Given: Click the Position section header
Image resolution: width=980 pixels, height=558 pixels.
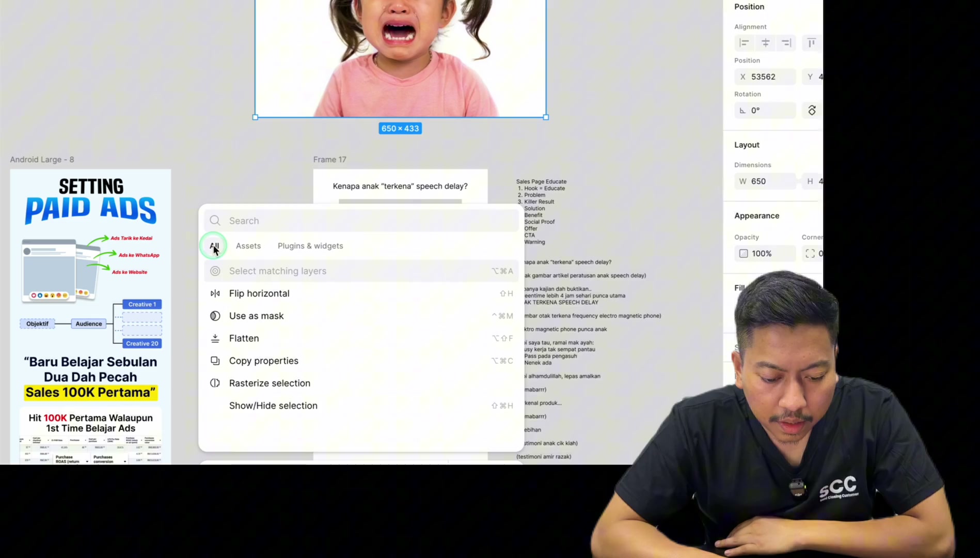Looking at the screenshot, I should click(749, 7).
